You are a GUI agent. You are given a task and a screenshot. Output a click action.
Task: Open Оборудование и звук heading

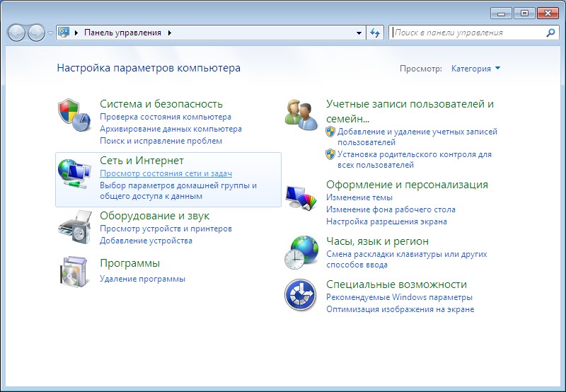coord(154,216)
